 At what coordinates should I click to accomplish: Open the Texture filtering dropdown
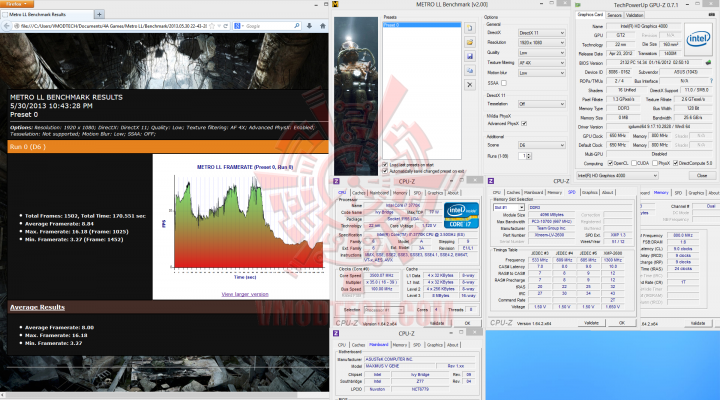pyautogui.click(x=542, y=63)
